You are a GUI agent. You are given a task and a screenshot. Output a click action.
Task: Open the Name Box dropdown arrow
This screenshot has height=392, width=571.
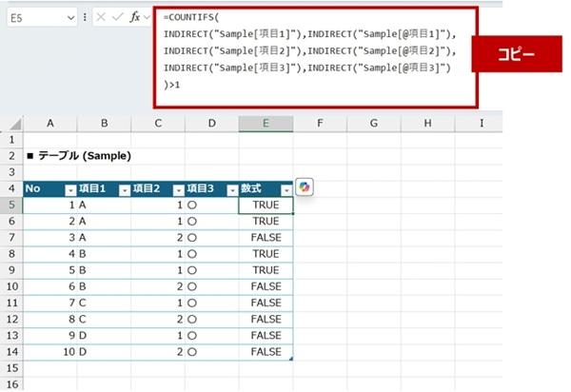pyautogui.click(x=71, y=18)
